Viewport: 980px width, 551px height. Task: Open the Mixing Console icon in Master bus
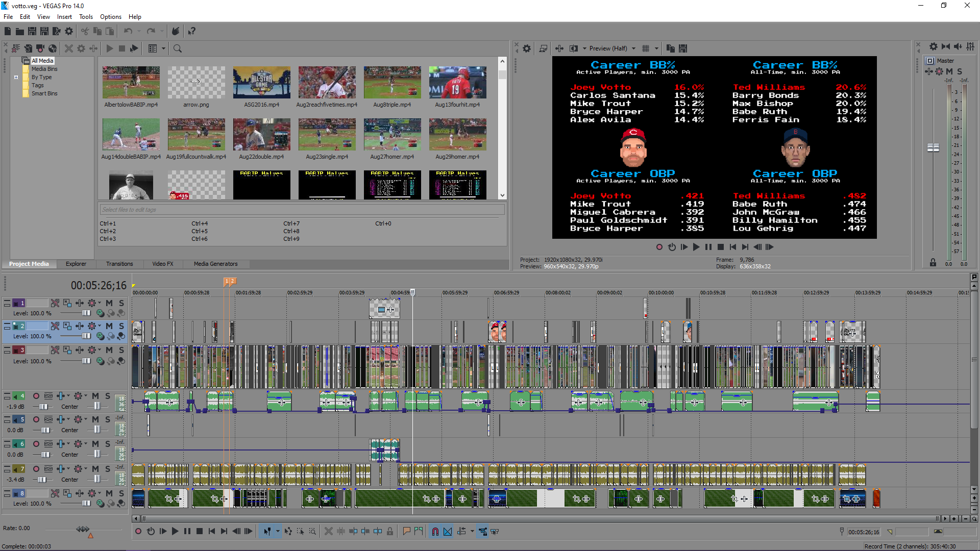[970, 46]
